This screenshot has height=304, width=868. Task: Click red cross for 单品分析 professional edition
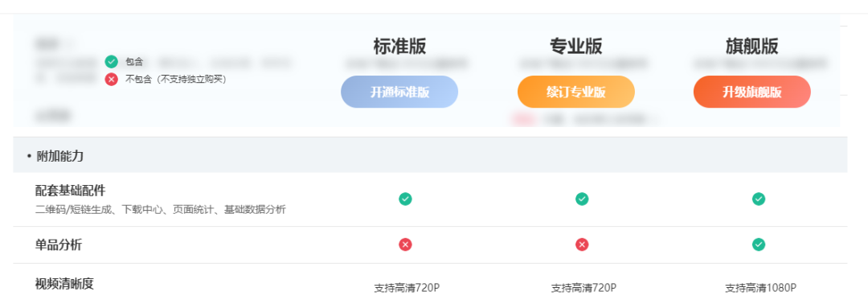[582, 244]
